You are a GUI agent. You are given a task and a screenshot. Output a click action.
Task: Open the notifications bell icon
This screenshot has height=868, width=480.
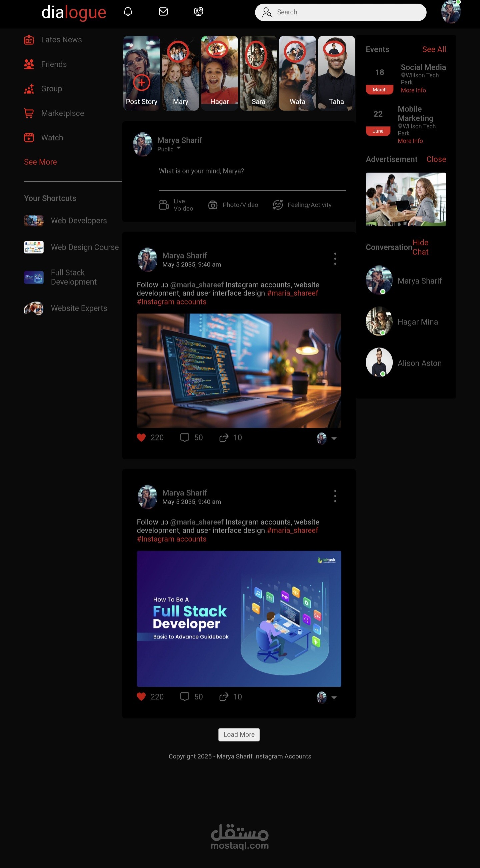(128, 12)
